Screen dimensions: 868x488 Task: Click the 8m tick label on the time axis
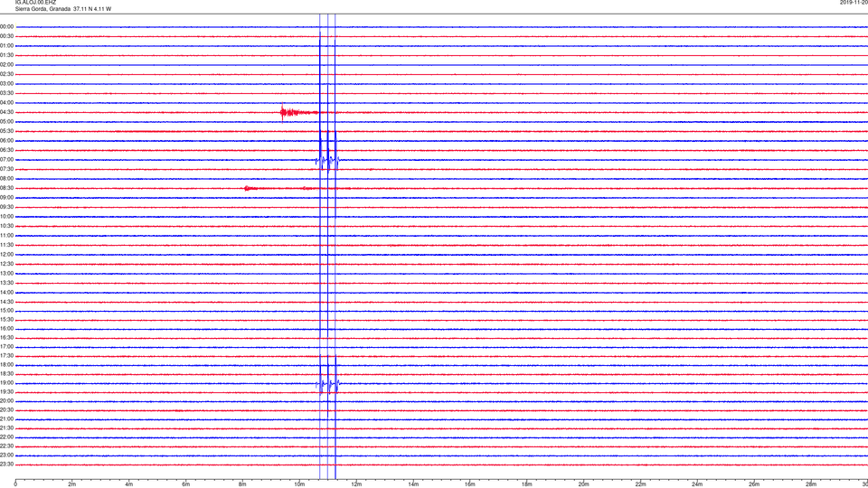[x=242, y=484]
